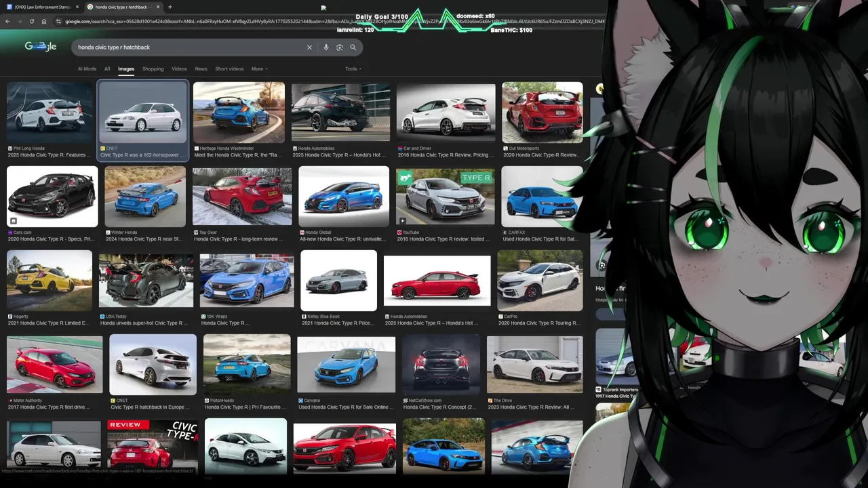
Task: Open Heritage Honda Westminster blue Civic image
Action: (x=239, y=112)
